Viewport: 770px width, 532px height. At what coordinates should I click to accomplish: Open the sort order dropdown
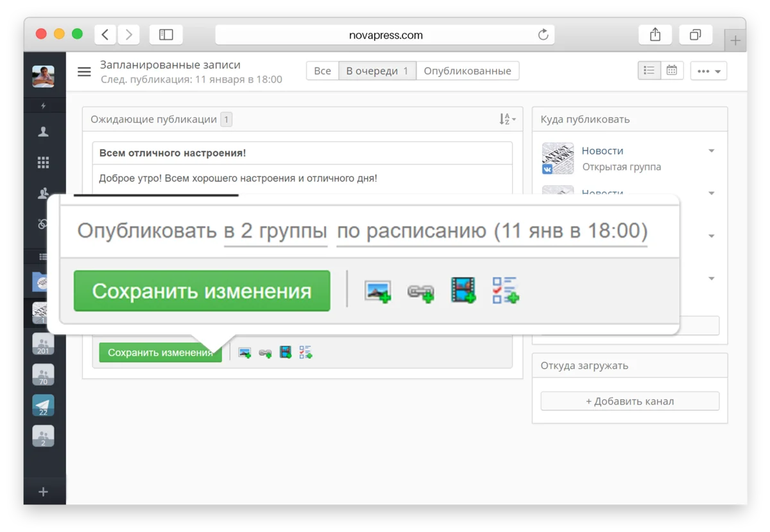click(507, 119)
